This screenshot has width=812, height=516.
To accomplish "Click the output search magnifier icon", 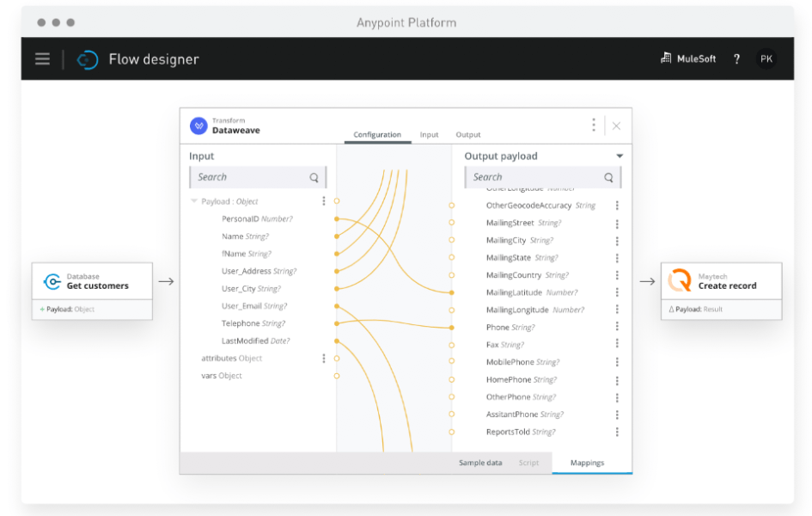I will 608,178.
